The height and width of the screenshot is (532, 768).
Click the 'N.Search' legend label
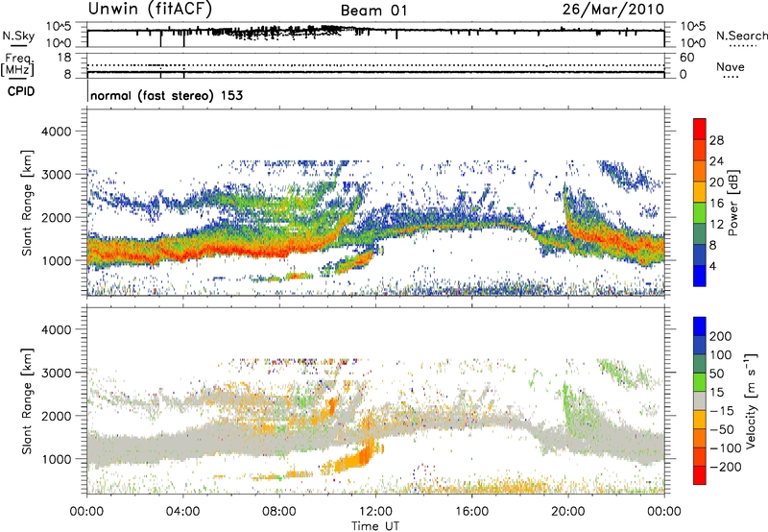coord(741,36)
